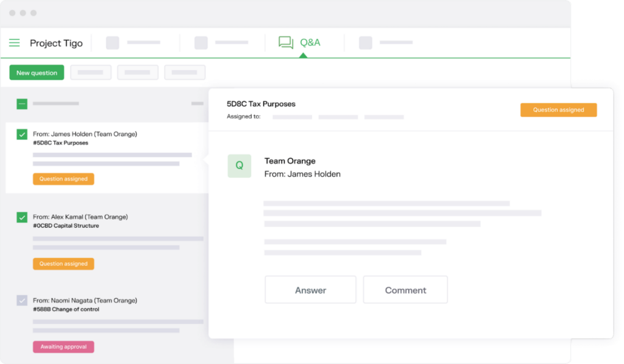Toggle the select-all checkbox atop the question list

21,103
